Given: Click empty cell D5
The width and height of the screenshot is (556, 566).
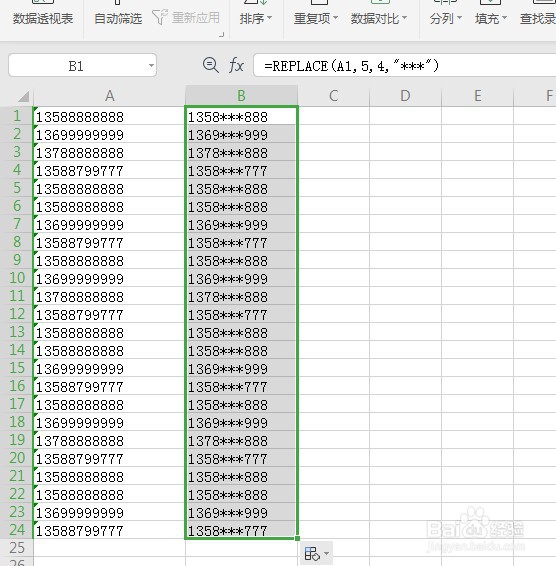Looking at the screenshot, I should click(x=405, y=188).
